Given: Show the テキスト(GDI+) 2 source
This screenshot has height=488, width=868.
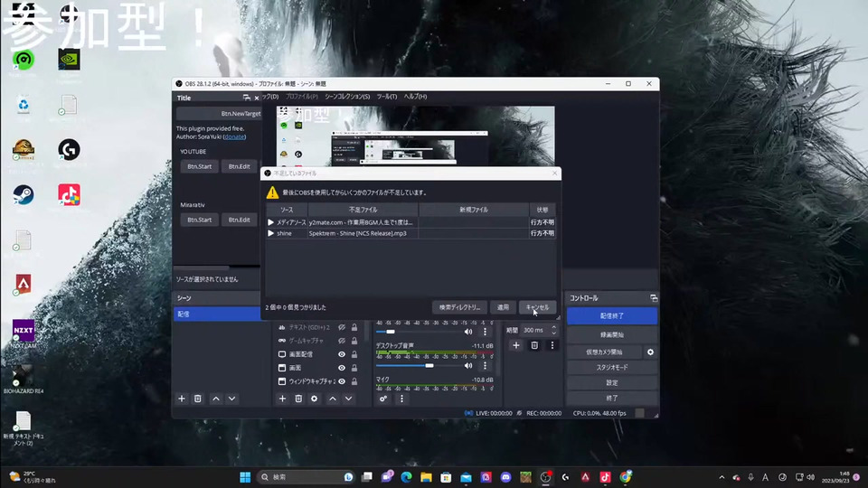Looking at the screenshot, I should click(x=342, y=327).
